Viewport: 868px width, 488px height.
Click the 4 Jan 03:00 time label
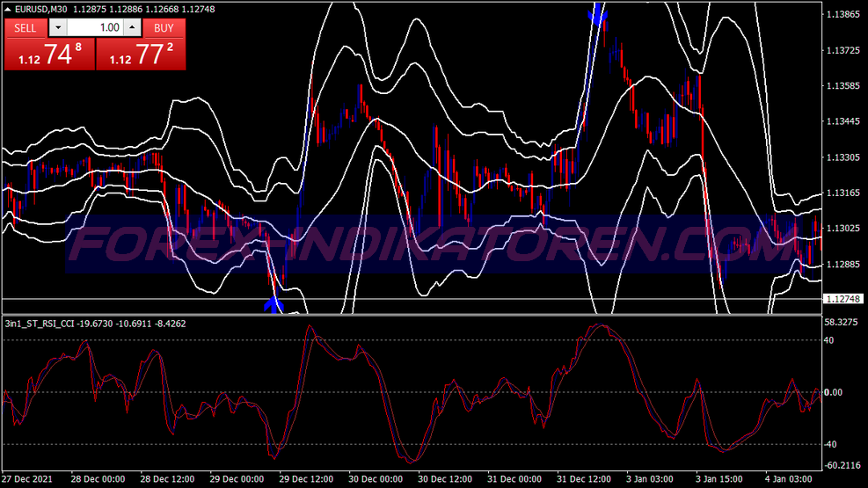(789, 478)
